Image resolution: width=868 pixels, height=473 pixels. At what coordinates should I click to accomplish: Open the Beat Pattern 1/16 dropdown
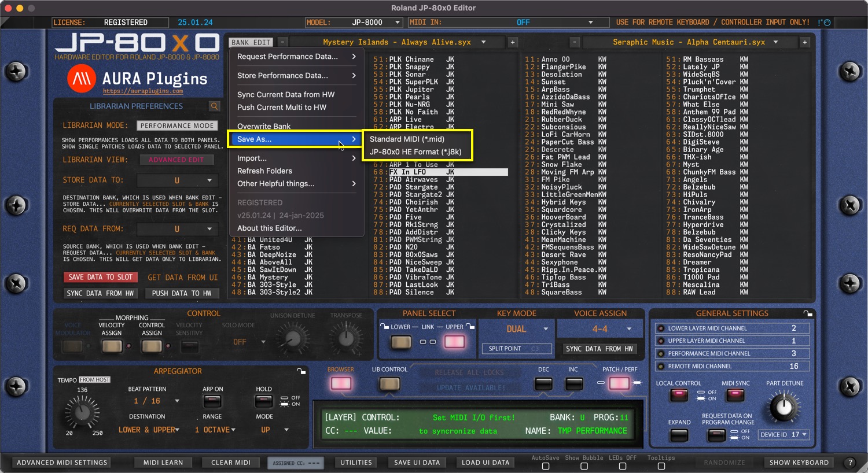[177, 401]
